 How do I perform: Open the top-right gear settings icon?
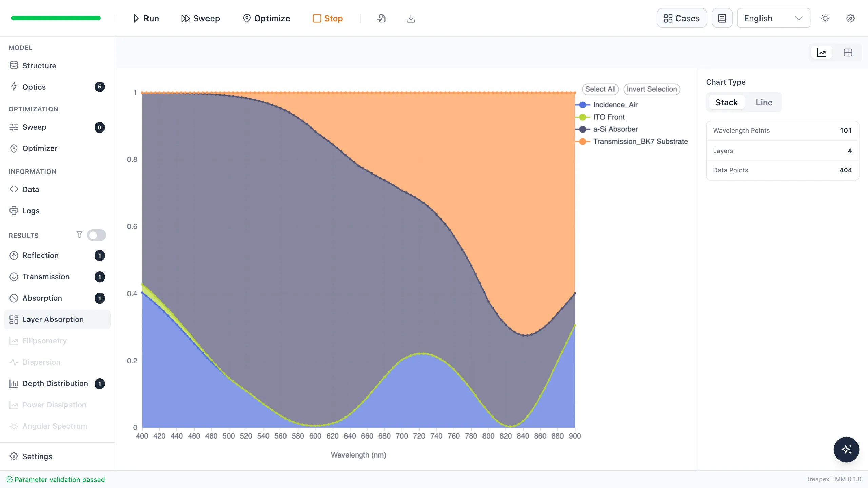tap(851, 18)
